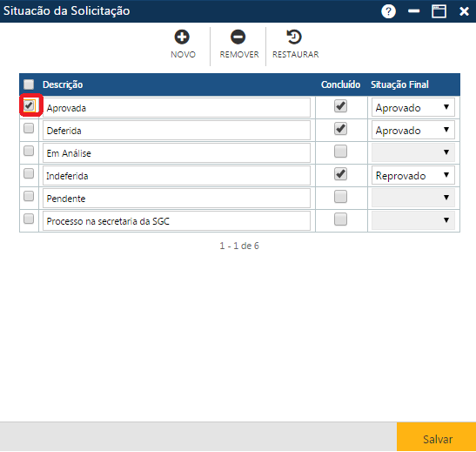Open Situação Final dropdown for Aprovada
The width and height of the screenshot is (476, 452).
(x=412, y=107)
